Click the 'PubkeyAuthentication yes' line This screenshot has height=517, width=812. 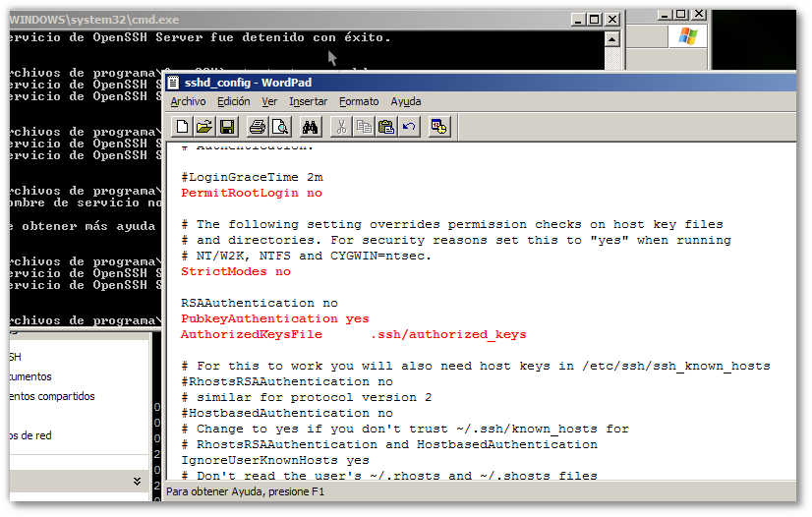click(x=275, y=318)
